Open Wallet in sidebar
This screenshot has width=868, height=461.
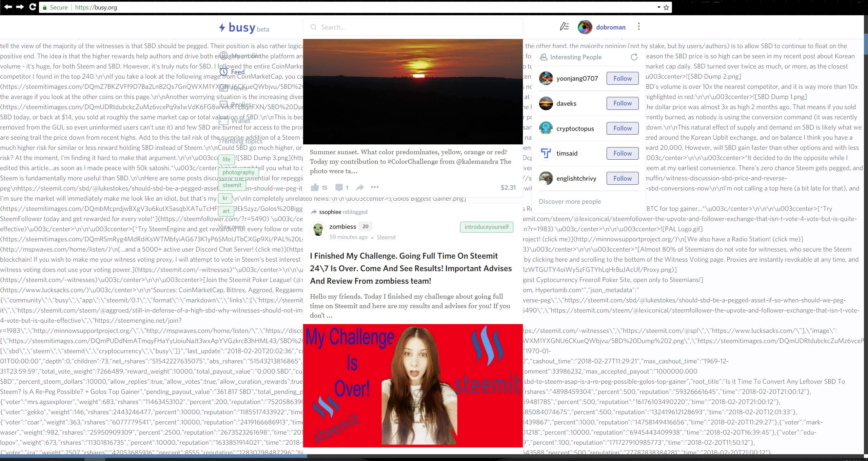[x=235, y=120]
